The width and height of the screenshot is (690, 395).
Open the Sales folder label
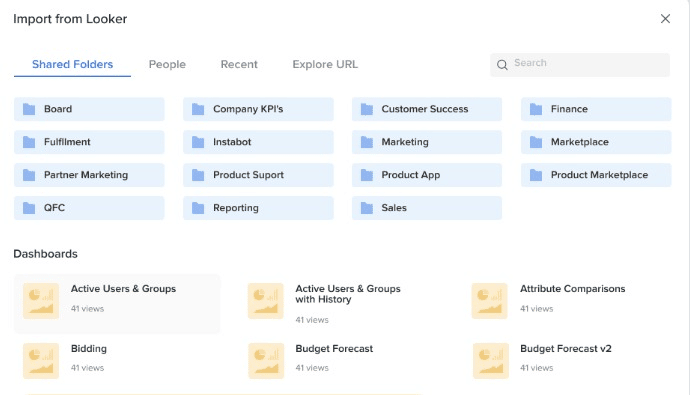point(394,208)
